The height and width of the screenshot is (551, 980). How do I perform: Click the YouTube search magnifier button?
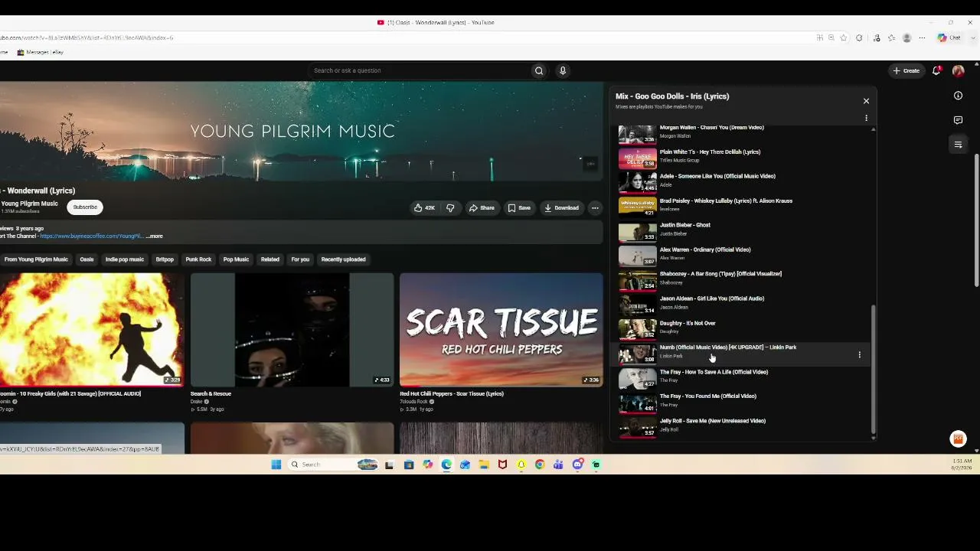pyautogui.click(x=539, y=70)
